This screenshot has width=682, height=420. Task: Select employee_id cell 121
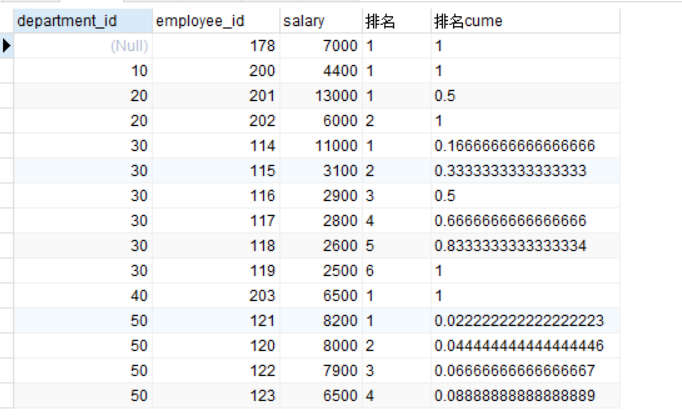pos(216,321)
